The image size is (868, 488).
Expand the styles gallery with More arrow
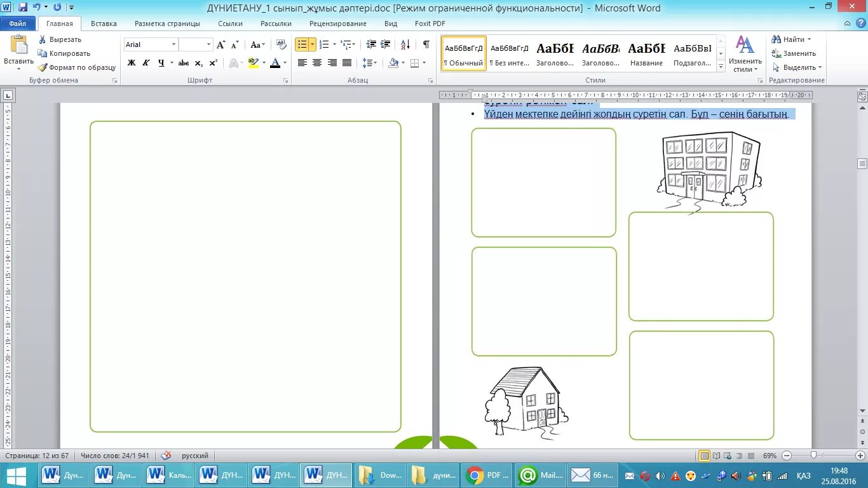click(x=721, y=65)
